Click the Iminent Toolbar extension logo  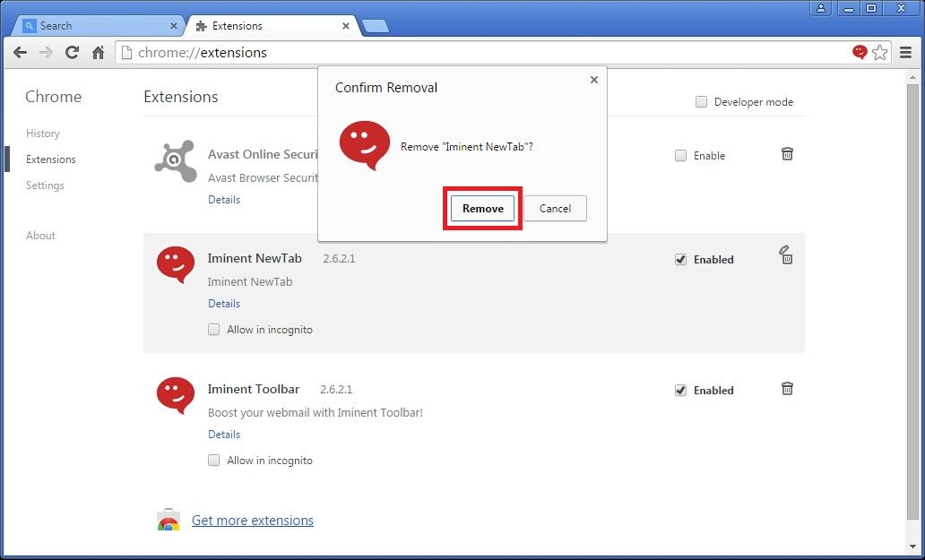[175, 396]
